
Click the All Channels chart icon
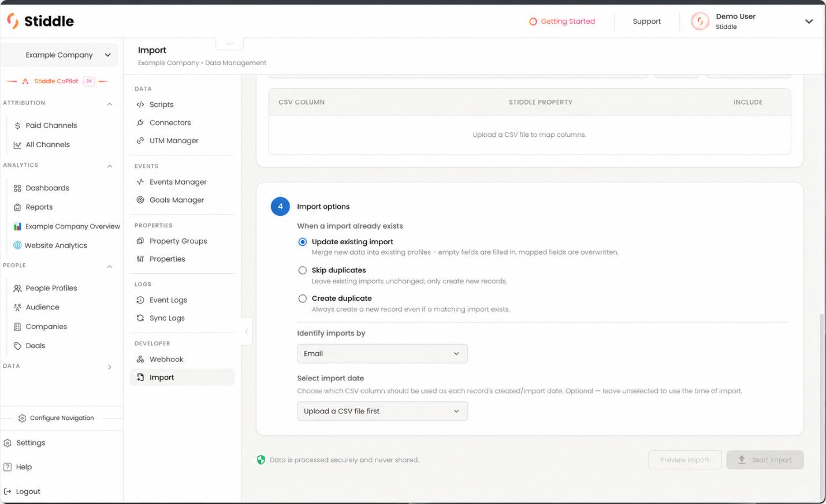17,145
